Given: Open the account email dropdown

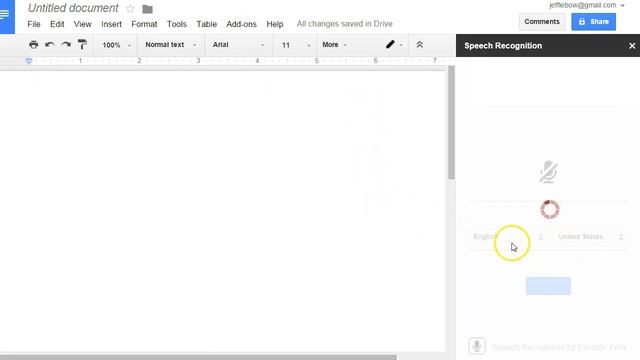Looking at the screenshot, I should tap(587, 5).
